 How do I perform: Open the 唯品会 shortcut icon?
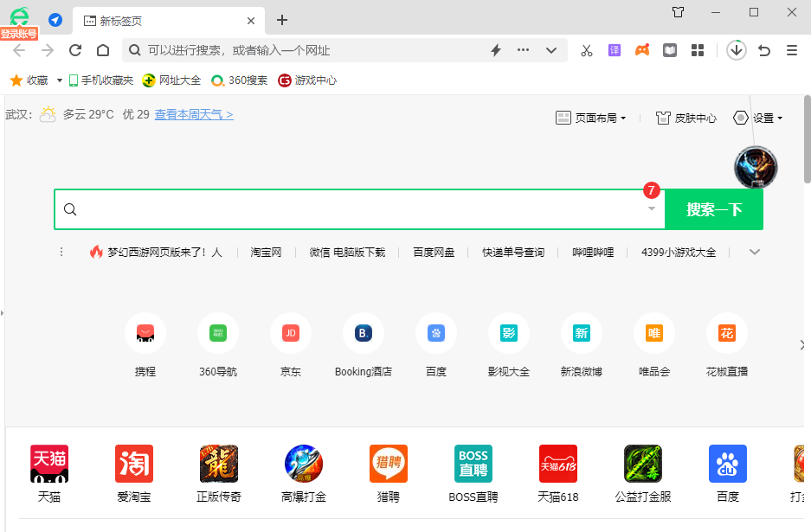(x=654, y=333)
